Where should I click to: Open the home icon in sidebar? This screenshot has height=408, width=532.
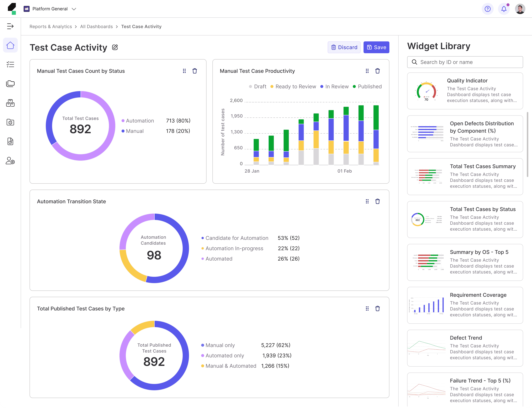tap(10, 45)
